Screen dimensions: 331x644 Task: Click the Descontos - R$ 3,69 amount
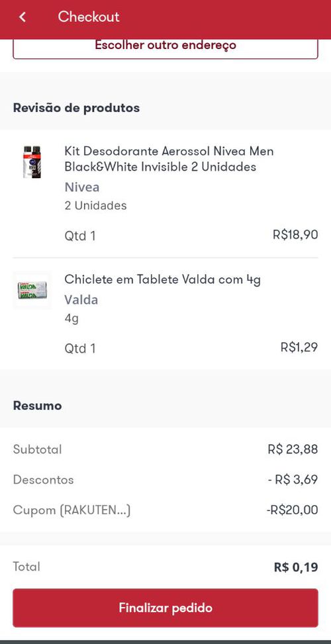[293, 480]
